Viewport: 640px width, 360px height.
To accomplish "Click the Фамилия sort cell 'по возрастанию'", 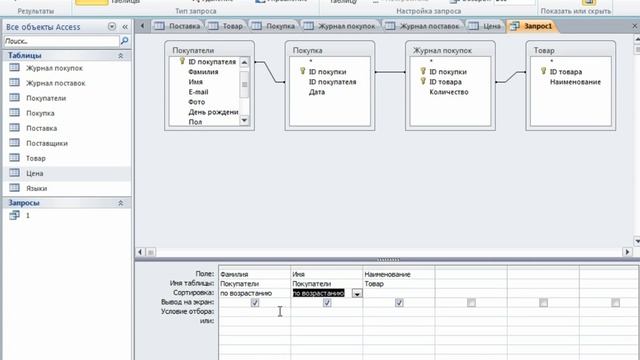I will point(254,293).
